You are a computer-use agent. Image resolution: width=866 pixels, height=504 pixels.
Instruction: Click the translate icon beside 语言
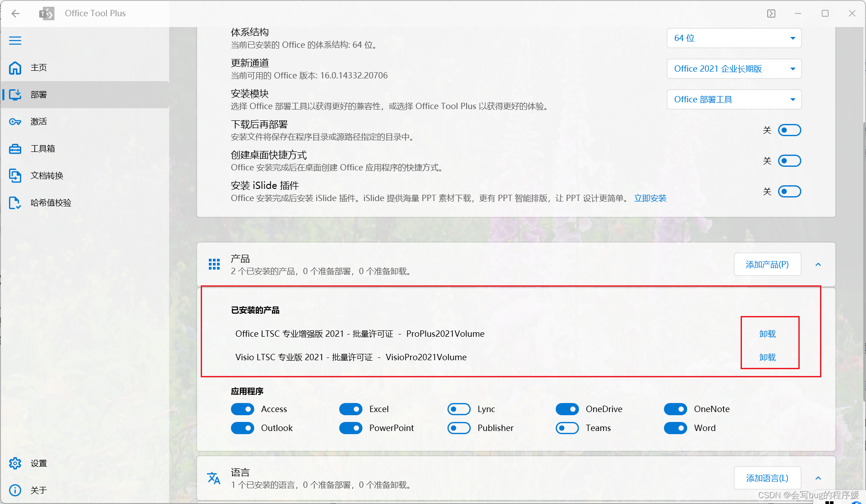coord(214,478)
